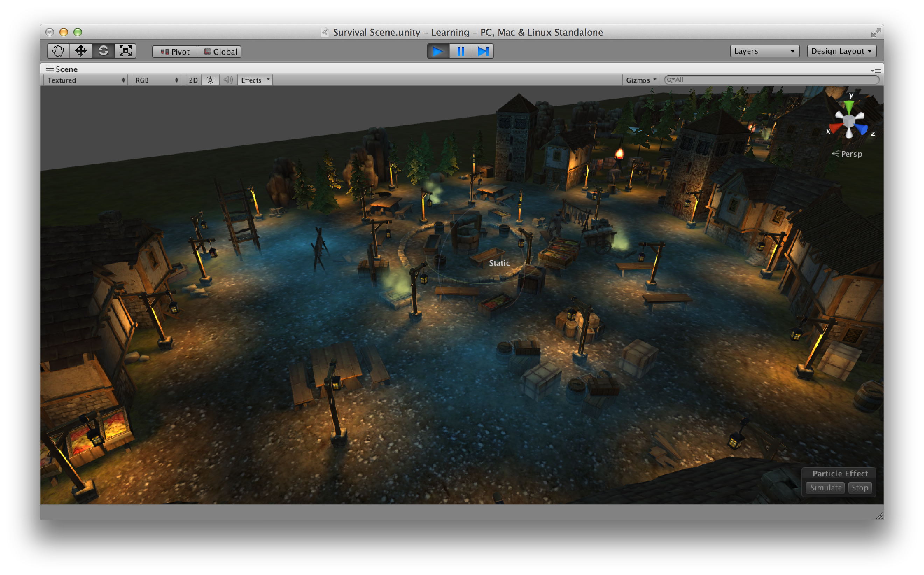Expand the Textured shading mode dropdown

[x=85, y=79]
